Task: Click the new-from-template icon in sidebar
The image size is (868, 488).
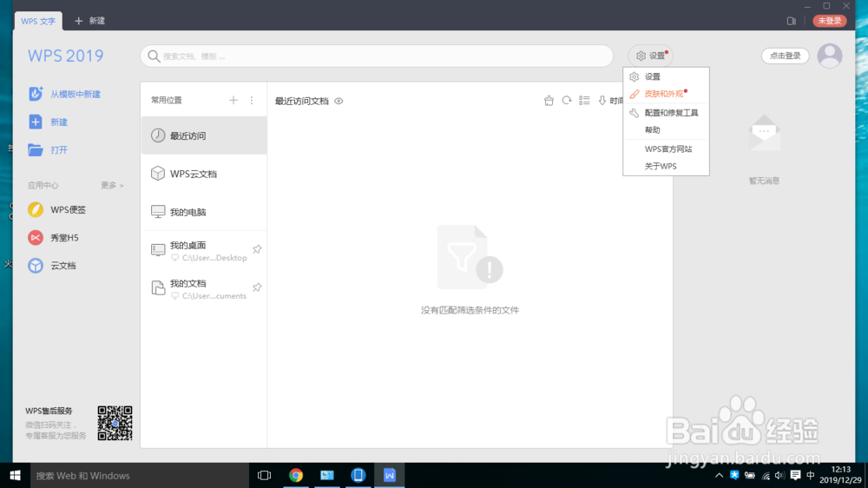Action: (36, 94)
